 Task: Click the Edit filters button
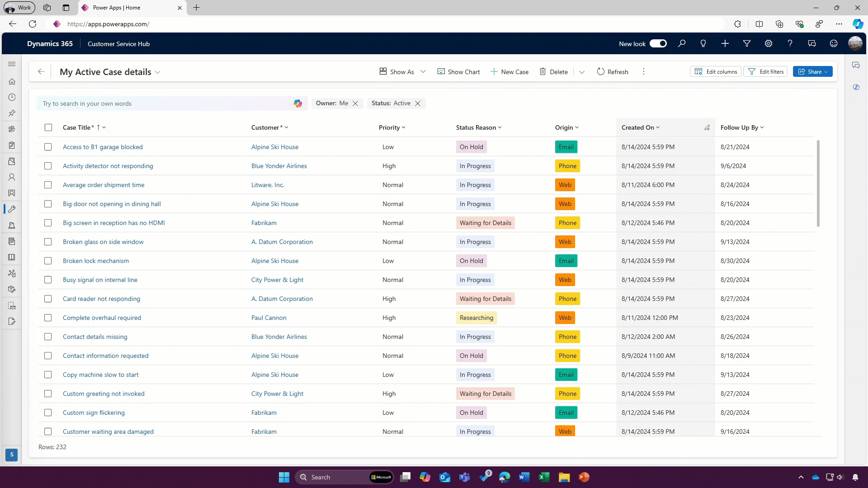(766, 71)
